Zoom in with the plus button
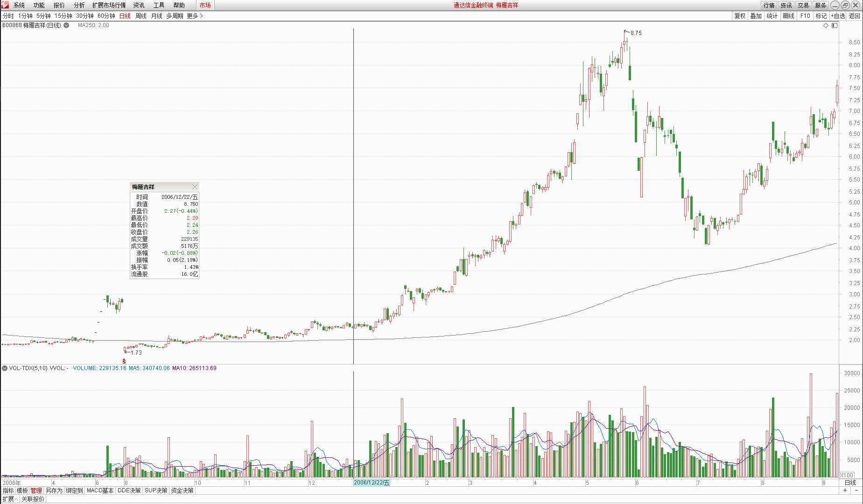 click(x=845, y=490)
